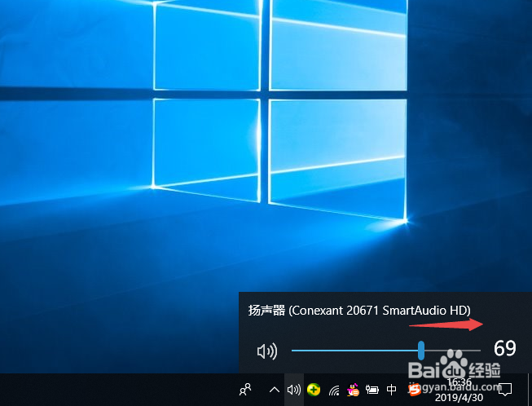Show hidden tray icons with chevron
The height and width of the screenshot is (406, 532).
point(275,390)
